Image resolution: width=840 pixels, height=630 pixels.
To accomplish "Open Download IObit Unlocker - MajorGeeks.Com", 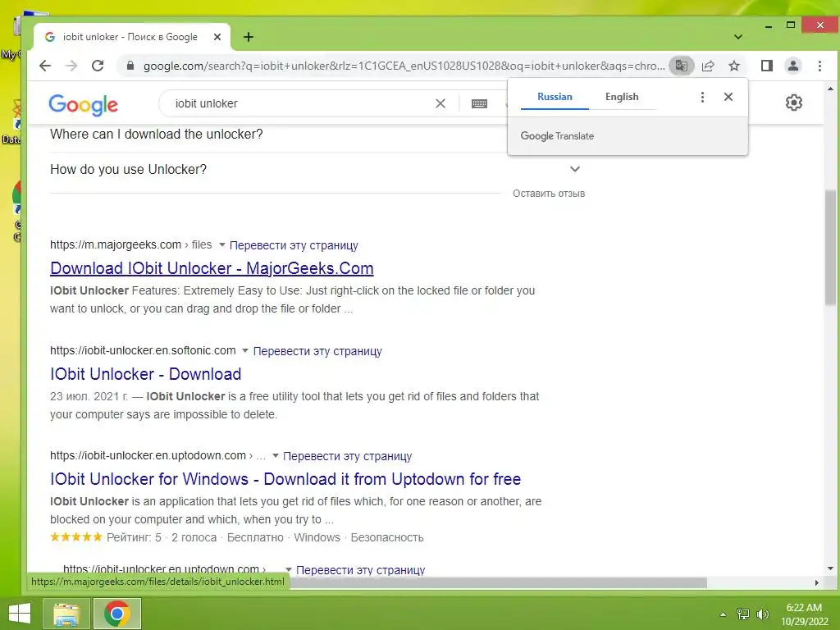I will click(x=212, y=268).
